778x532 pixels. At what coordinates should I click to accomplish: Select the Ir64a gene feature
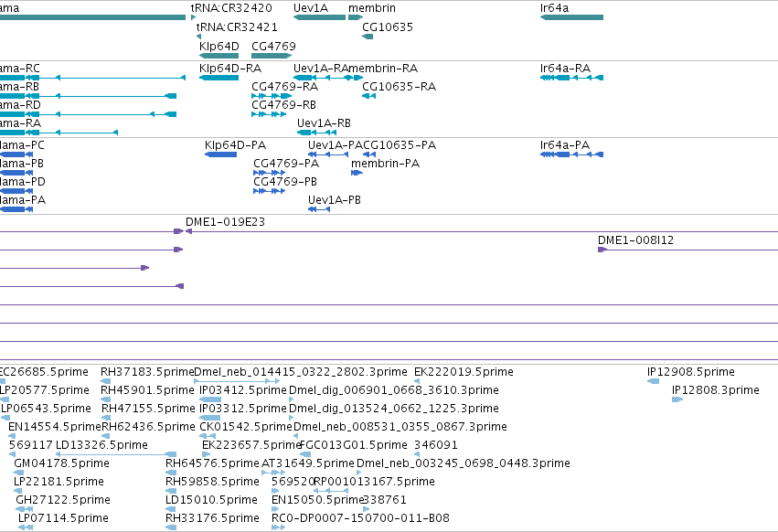click(x=571, y=17)
